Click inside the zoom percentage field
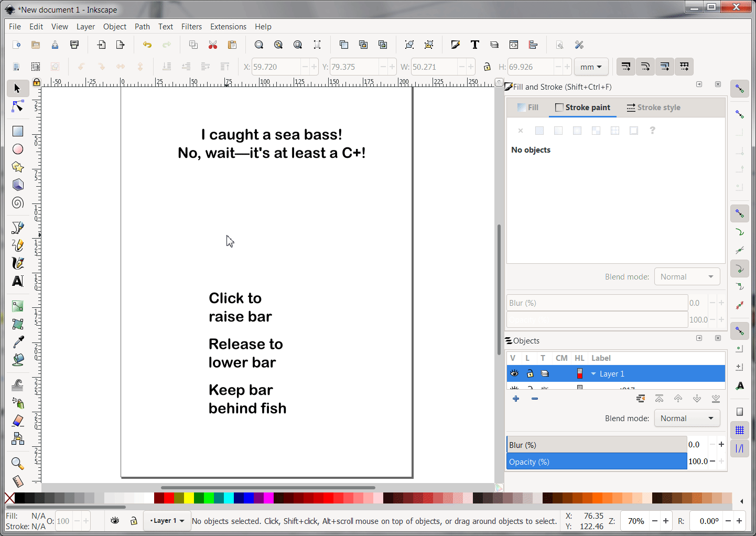 tap(635, 520)
